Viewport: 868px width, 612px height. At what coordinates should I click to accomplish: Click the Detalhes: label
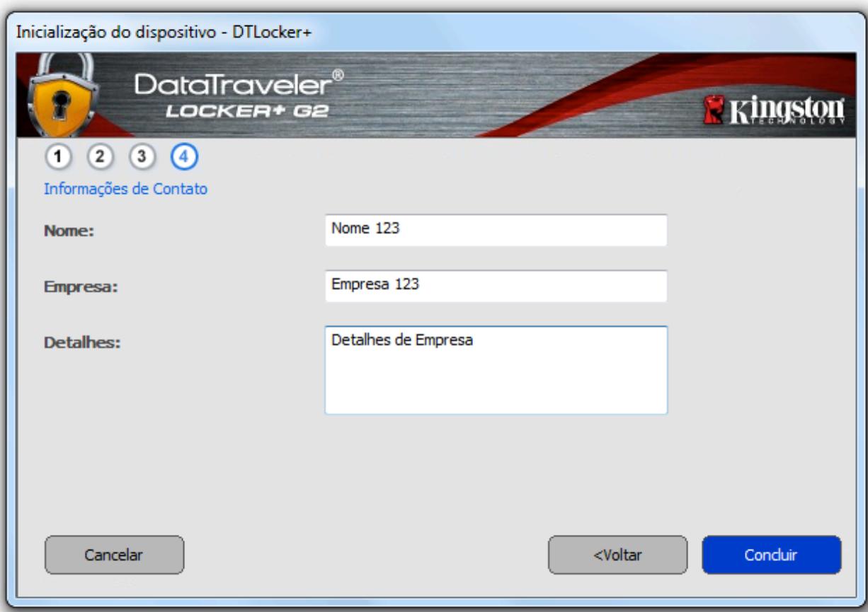click(x=83, y=343)
